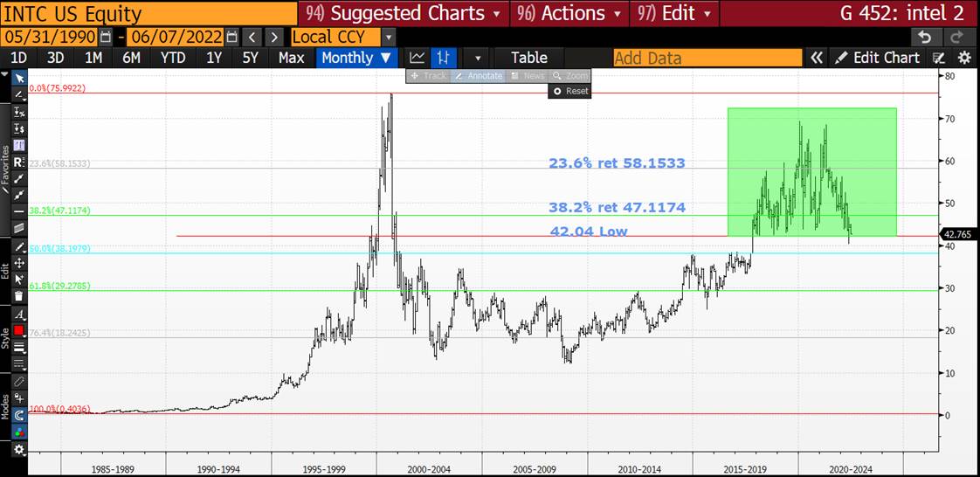Select the YTD time range

coord(172,58)
